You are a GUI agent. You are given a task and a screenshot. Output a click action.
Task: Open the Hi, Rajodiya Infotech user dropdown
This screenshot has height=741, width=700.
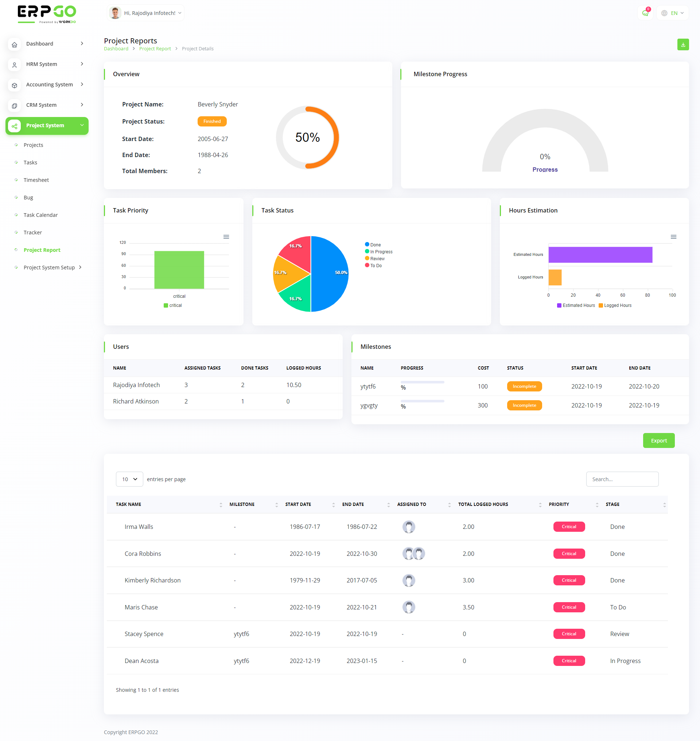click(x=145, y=13)
